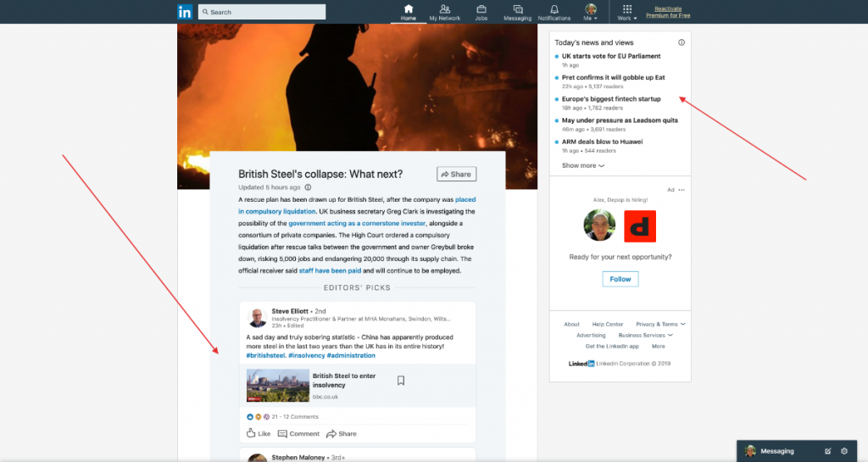The image size is (868, 462).
Task: Open ad options three-dot menu
Action: click(682, 190)
